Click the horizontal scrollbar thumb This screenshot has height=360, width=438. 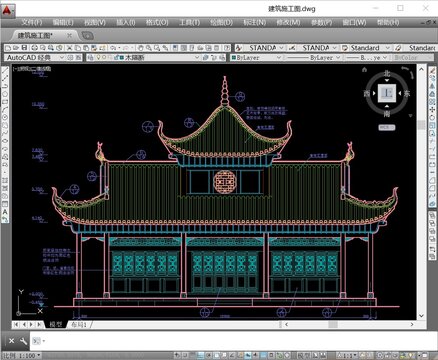pyautogui.click(x=333, y=324)
